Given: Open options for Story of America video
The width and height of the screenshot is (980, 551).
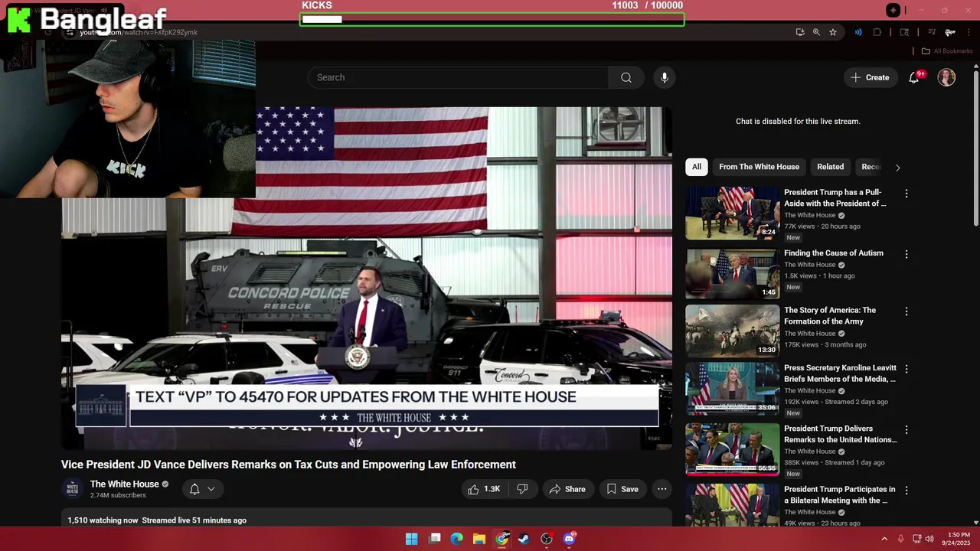Looking at the screenshot, I should point(906,311).
